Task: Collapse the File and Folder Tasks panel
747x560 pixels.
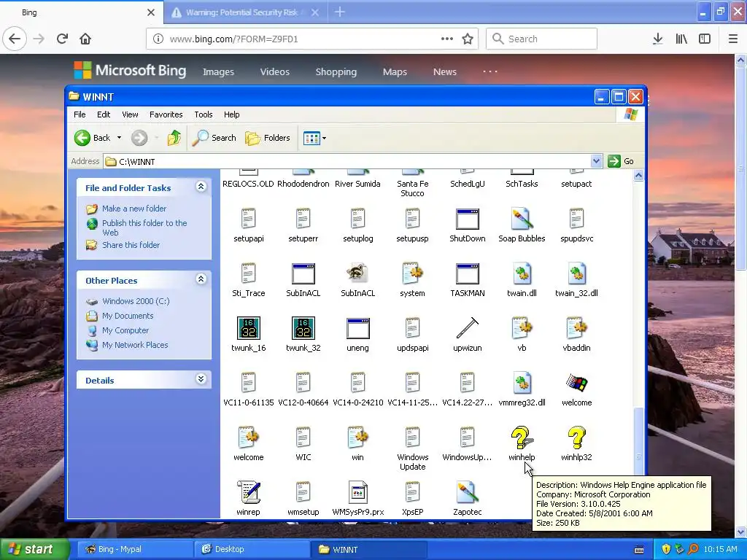Action: 201,187
